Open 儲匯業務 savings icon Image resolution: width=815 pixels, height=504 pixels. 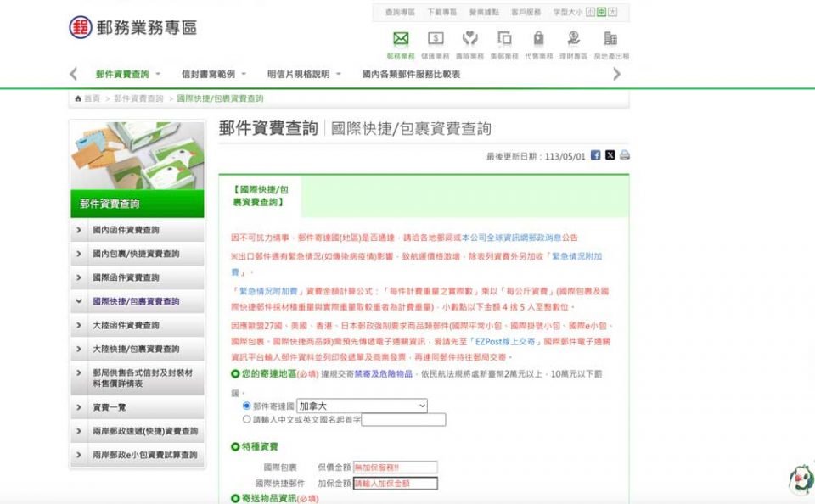436,40
